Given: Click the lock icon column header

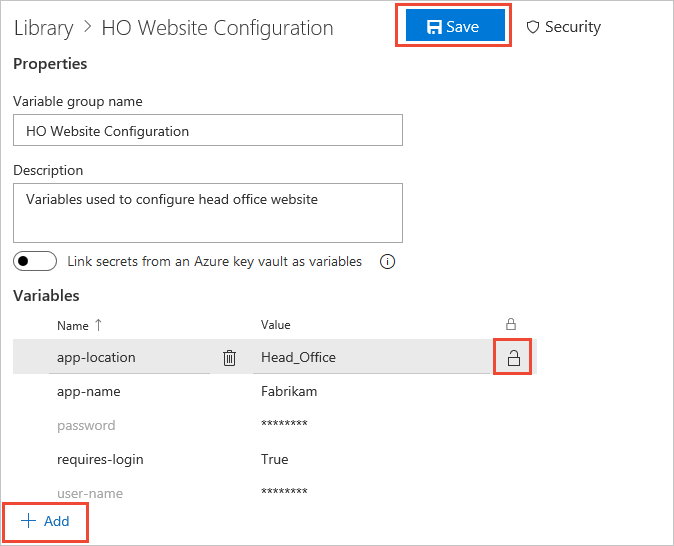Looking at the screenshot, I should point(511,324).
